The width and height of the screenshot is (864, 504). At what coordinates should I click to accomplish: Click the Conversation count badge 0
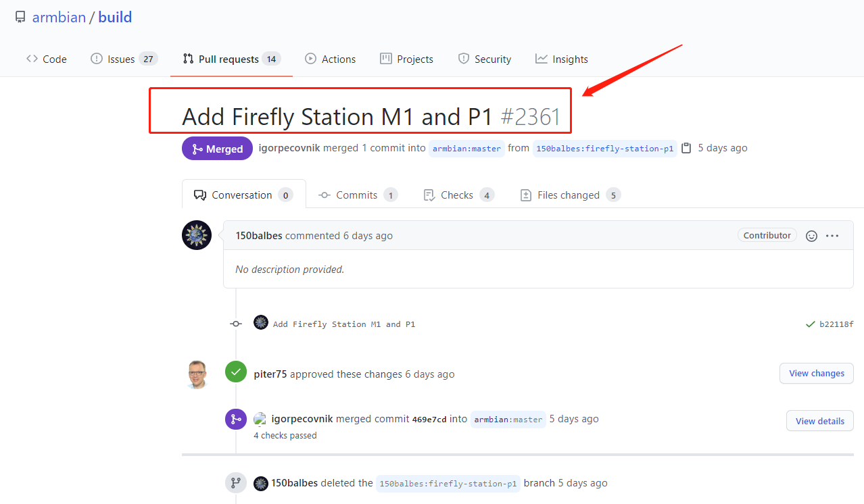point(286,195)
